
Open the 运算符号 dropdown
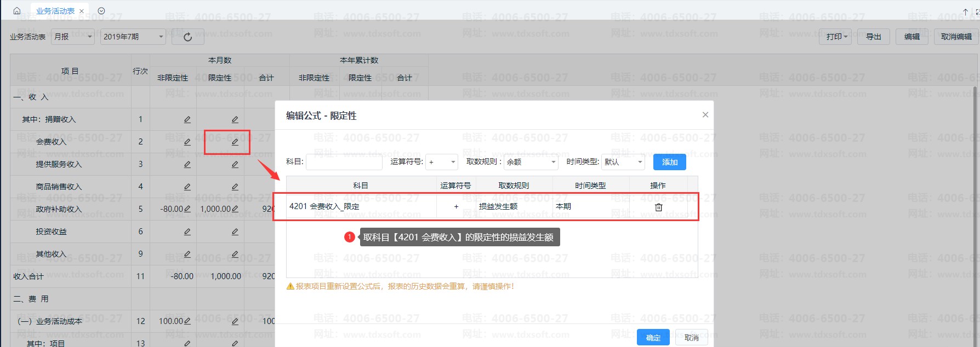[x=442, y=162]
